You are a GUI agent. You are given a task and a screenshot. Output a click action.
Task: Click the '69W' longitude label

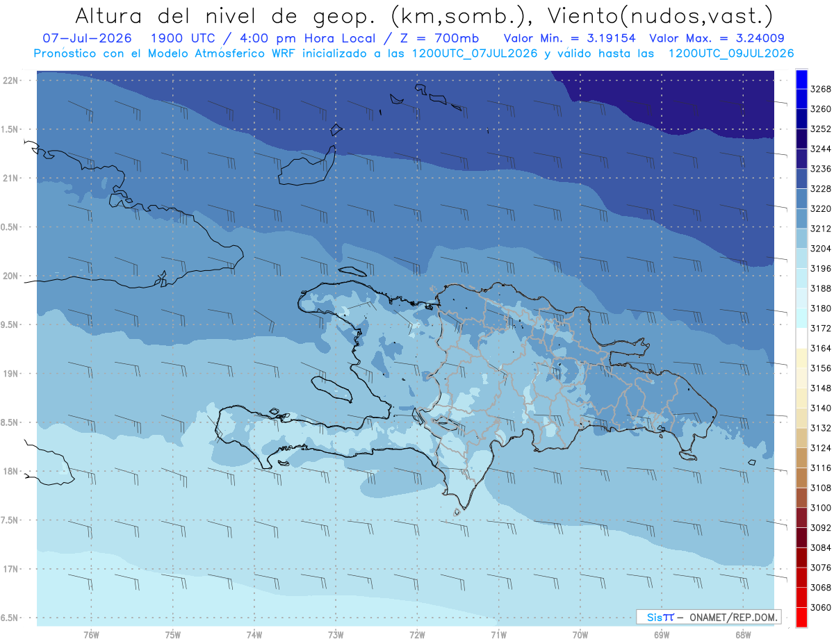pos(662,635)
